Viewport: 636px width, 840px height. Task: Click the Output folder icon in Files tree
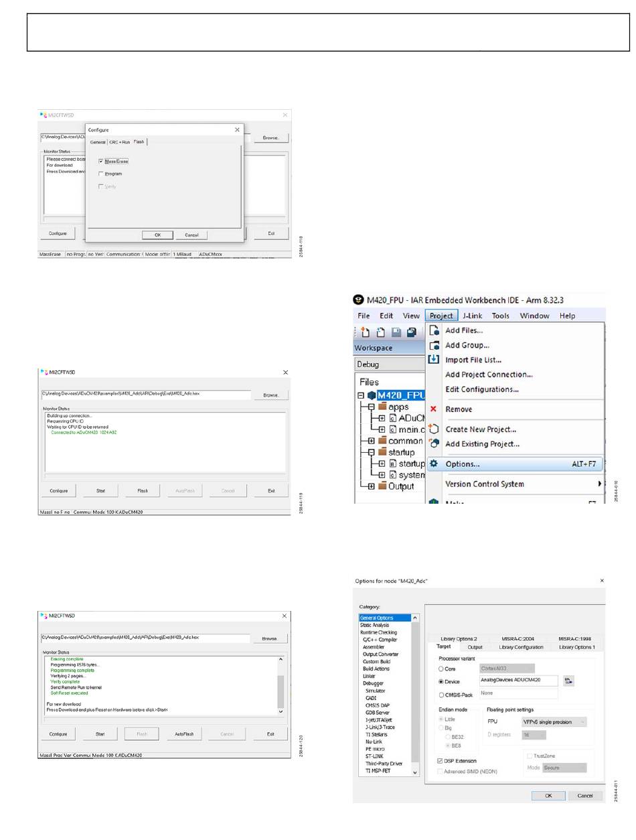point(382,486)
